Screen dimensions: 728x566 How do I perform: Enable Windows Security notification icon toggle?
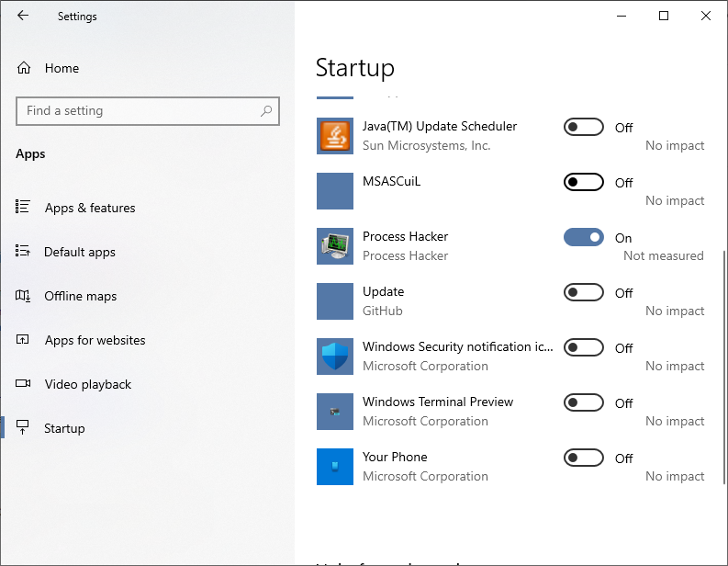click(584, 347)
